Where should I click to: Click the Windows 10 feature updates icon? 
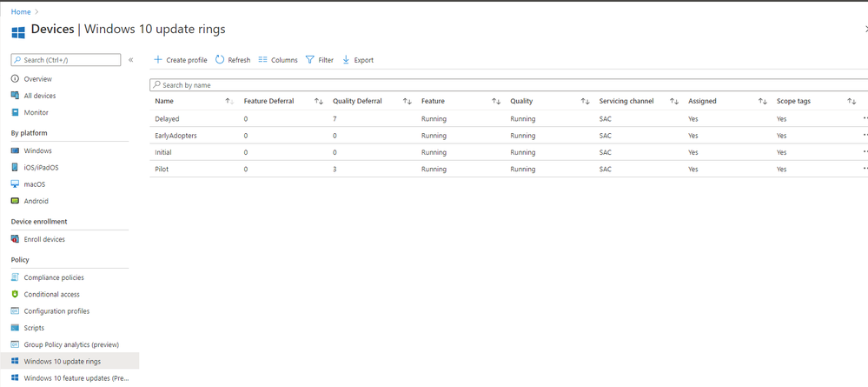[x=16, y=378]
